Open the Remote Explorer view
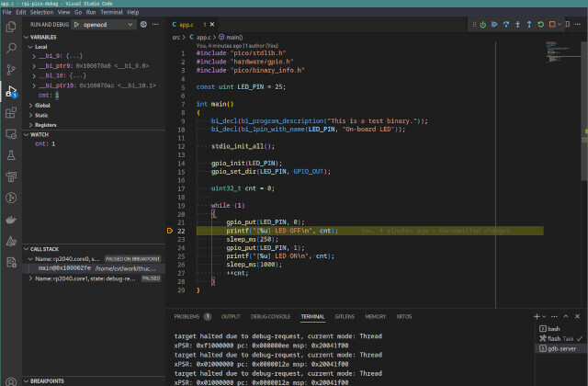The width and height of the screenshot is (588, 386). pos(11,134)
